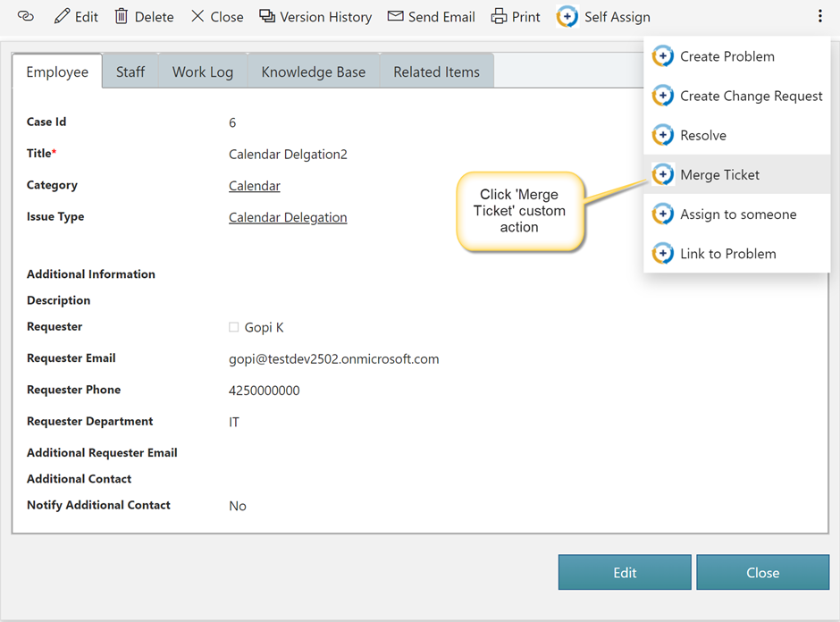Click the Edit pencil icon in toolbar
Image resolution: width=840 pixels, height=622 pixels.
[63, 17]
